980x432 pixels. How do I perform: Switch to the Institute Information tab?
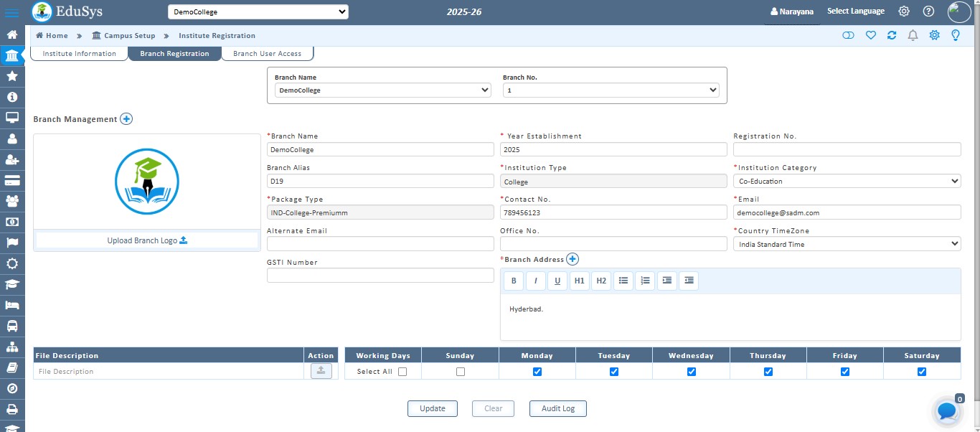point(79,54)
